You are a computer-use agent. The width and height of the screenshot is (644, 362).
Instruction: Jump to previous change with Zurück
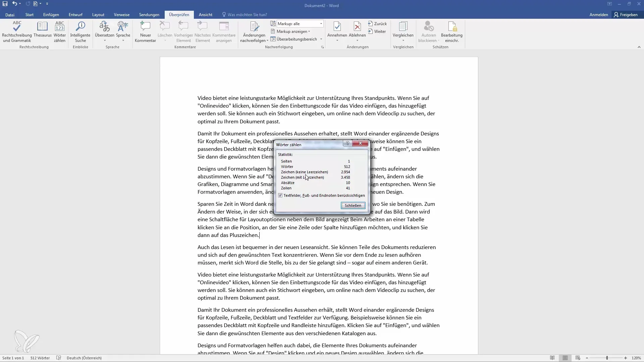377,24
